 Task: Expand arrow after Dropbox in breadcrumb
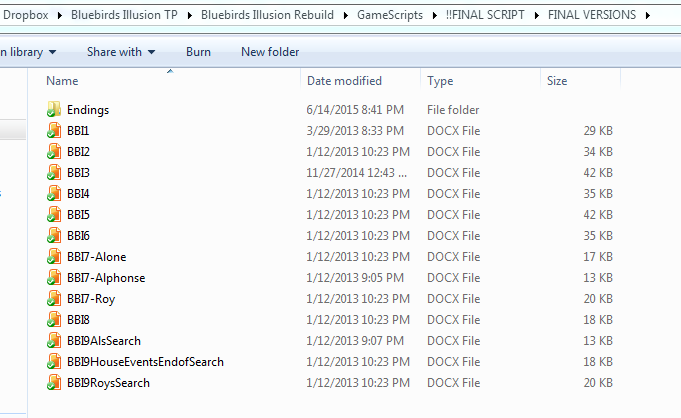click(x=60, y=15)
